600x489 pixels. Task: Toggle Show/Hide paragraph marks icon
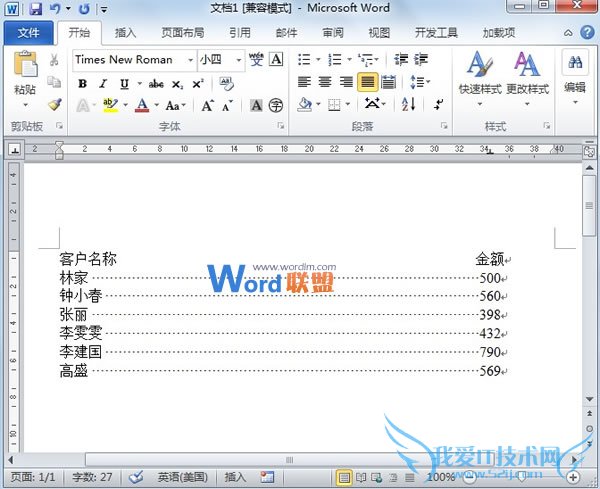pos(439,104)
